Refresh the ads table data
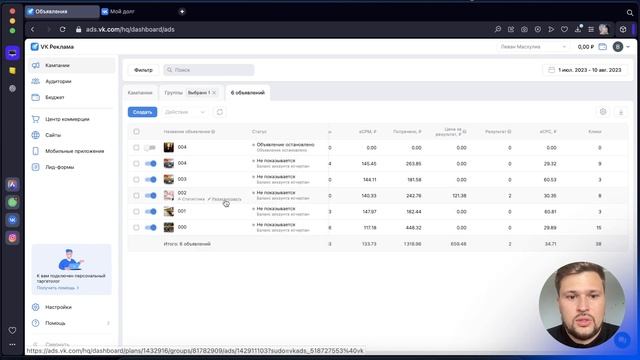The height and width of the screenshot is (360, 640). click(x=220, y=112)
